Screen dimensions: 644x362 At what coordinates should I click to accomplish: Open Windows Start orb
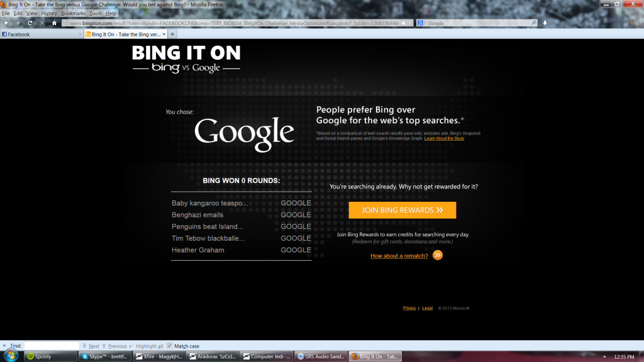click(x=11, y=356)
